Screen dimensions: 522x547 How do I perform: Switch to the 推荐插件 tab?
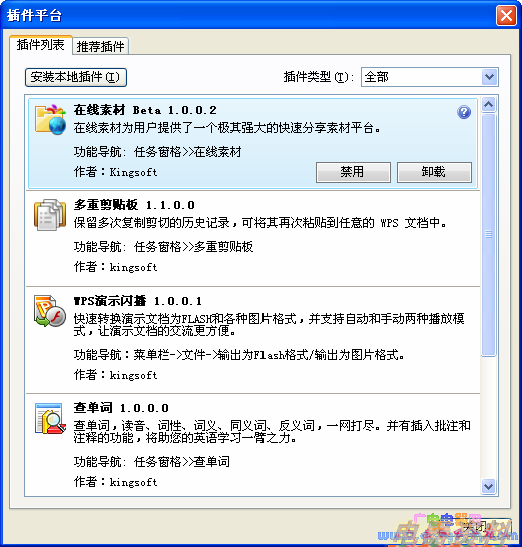(x=100, y=46)
